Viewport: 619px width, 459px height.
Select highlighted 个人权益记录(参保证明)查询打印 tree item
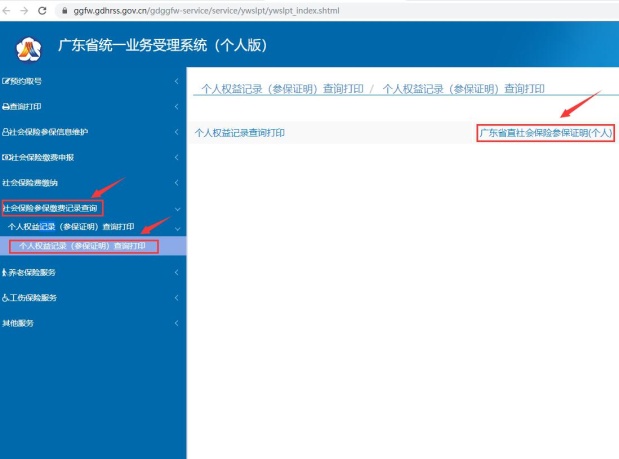pos(83,246)
